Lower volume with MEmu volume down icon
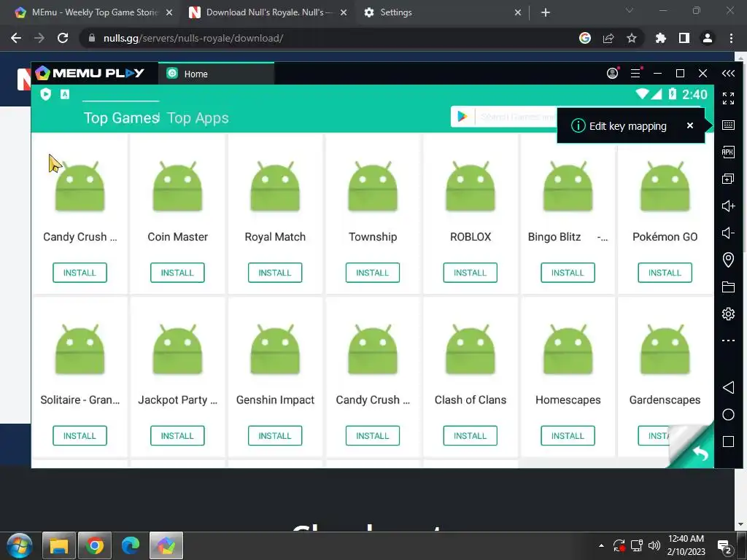747x560 pixels. point(728,233)
